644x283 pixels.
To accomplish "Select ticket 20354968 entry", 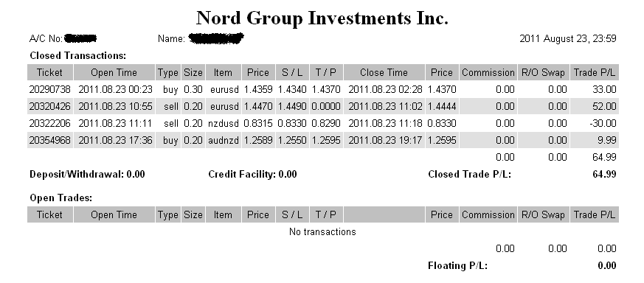I will [x=49, y=140].
